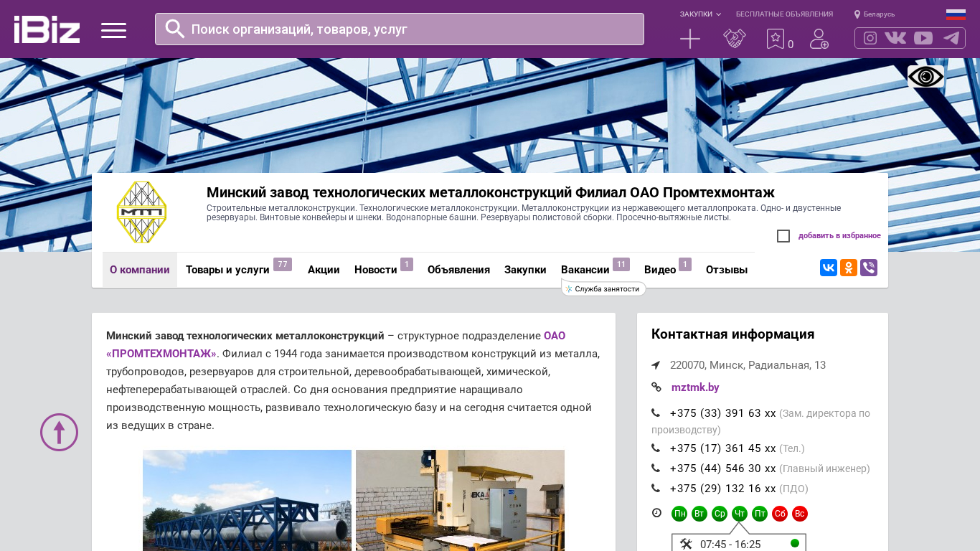
Task: Reveal phone +375 (29) 132 16 xx
Action: tap(722, 489)
